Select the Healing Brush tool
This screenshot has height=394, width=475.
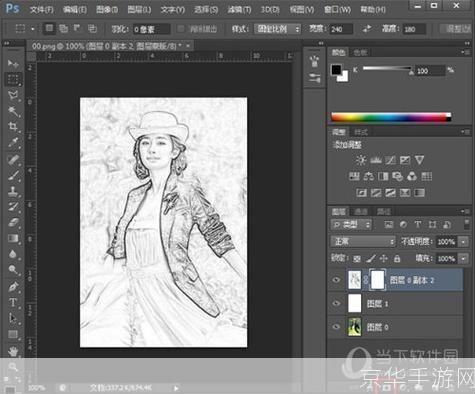point(13,159)
